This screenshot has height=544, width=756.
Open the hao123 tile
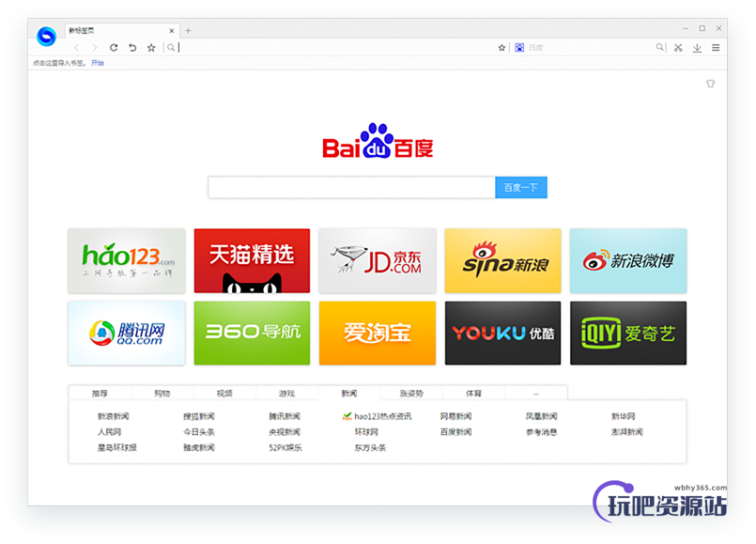[x=127, y=261]
